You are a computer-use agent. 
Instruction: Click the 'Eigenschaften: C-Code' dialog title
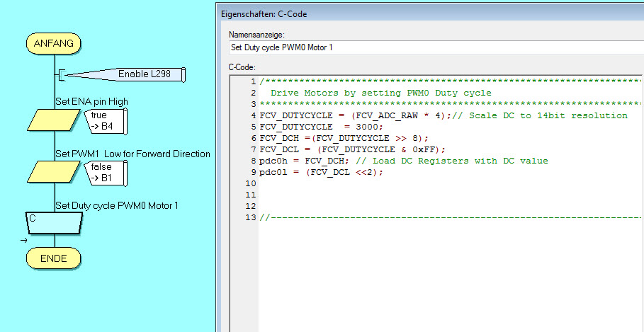pyautogui.click(x=264, y=14)
